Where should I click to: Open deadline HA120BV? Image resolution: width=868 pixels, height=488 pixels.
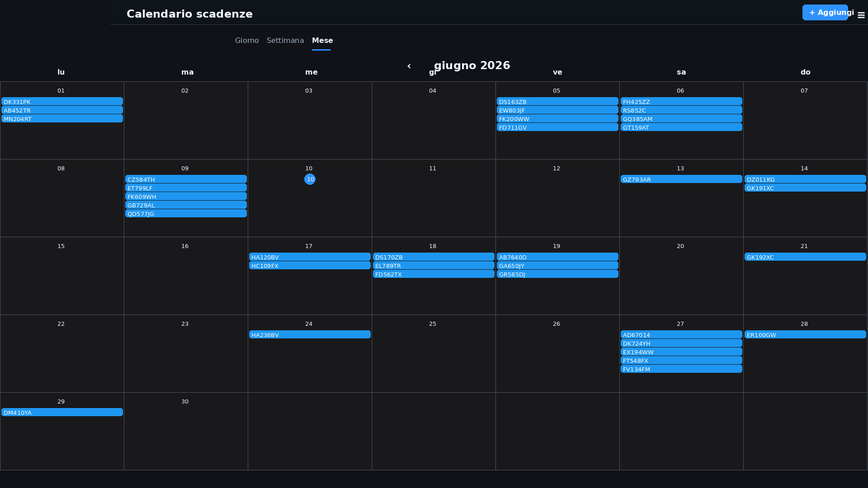coord(310,257)
